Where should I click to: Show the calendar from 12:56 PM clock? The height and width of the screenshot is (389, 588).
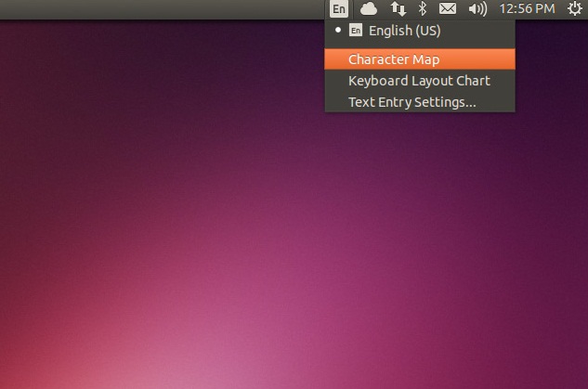click(527, 8)
